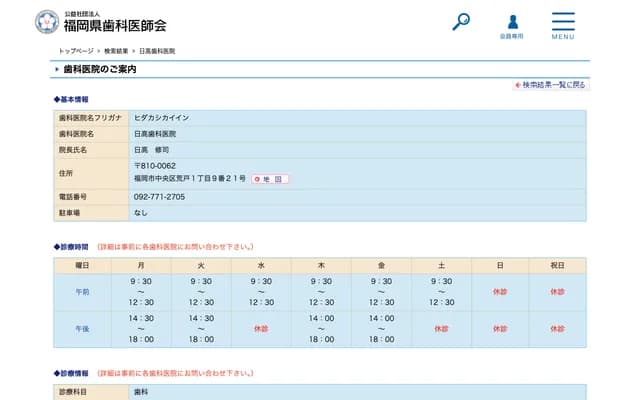640x400 pixels.
Task: Click the 診療科目 label cell
Action: (x=91, y=392)
